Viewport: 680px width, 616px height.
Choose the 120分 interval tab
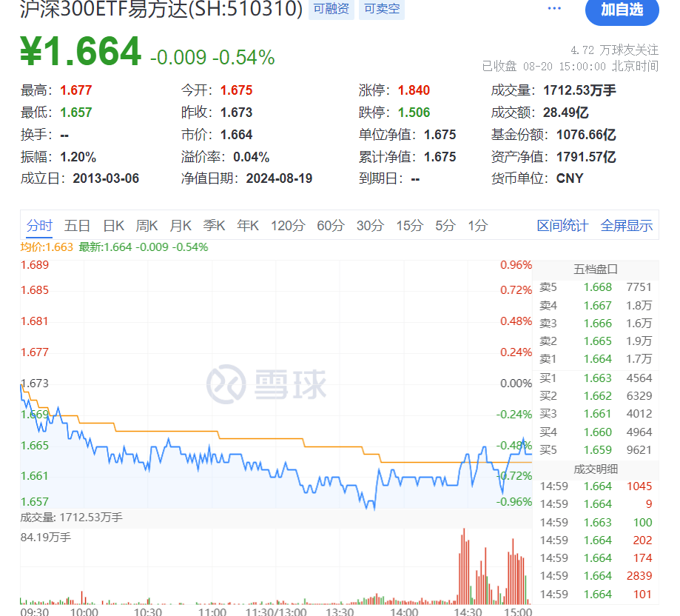288,226
